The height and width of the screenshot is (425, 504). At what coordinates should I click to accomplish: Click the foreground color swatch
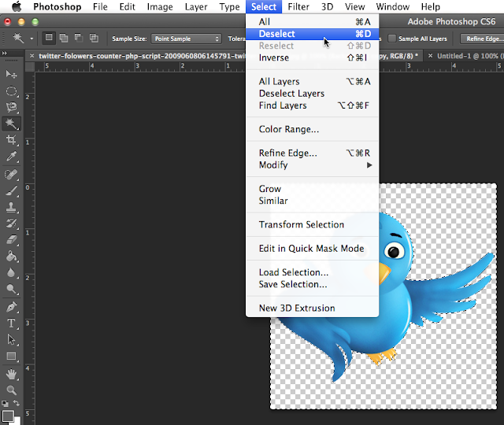tap(8, 416)
